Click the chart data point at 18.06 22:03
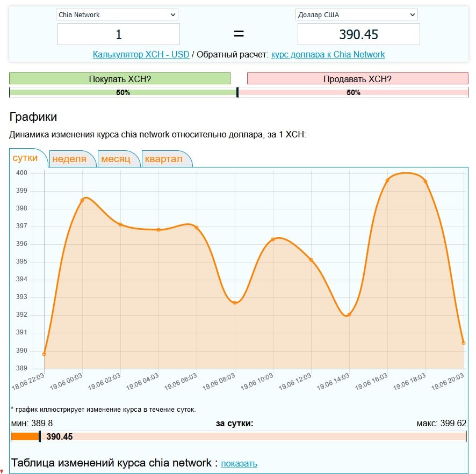This screenshot has height=474, width=476. point(44,354)
